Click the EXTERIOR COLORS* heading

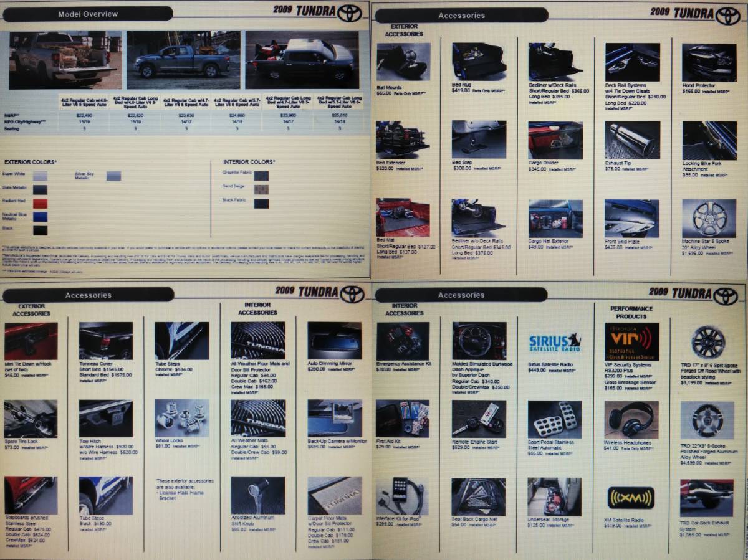coord(31,162)
